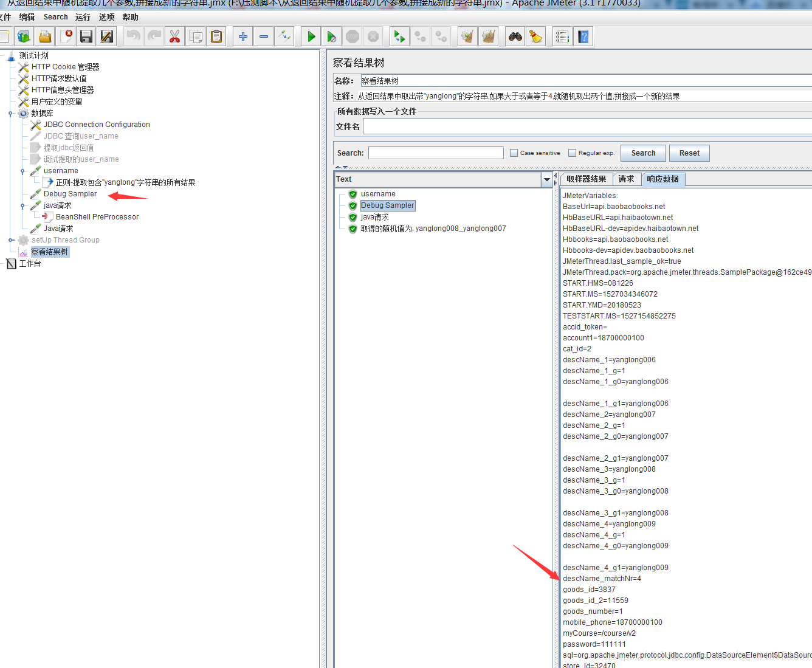Image resolution: width=812 pixels, height=668 pixels.
Task: Click the Reset Search broom icon
Action: point(536,36)
